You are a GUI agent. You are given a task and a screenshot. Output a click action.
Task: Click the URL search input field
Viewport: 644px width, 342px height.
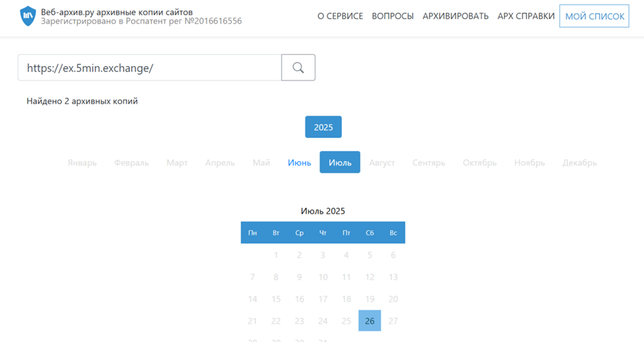point(149,67)
